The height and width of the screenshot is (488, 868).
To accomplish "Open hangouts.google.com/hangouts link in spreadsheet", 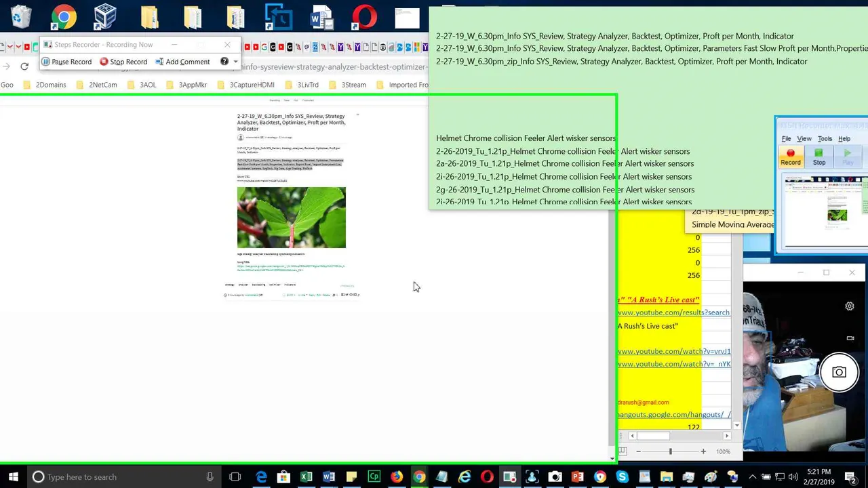I will [673, 415].
